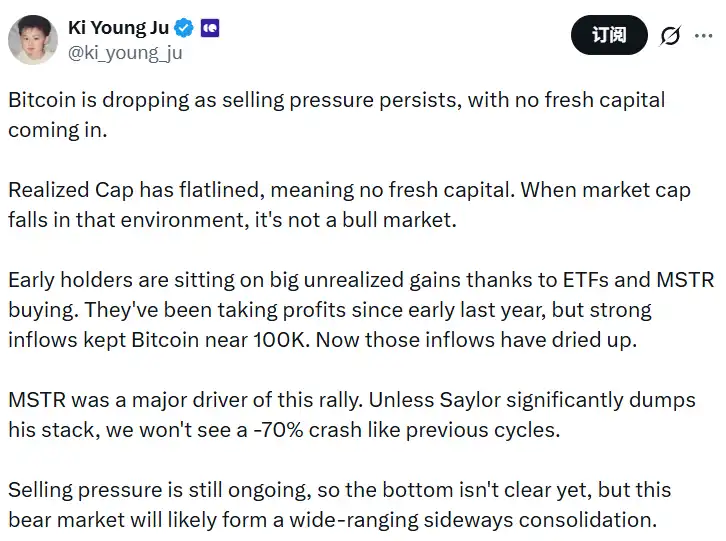Open Ki Young Ju's profile avatar
The width and height of the screenshot is (726, 541).
point(33,40)
